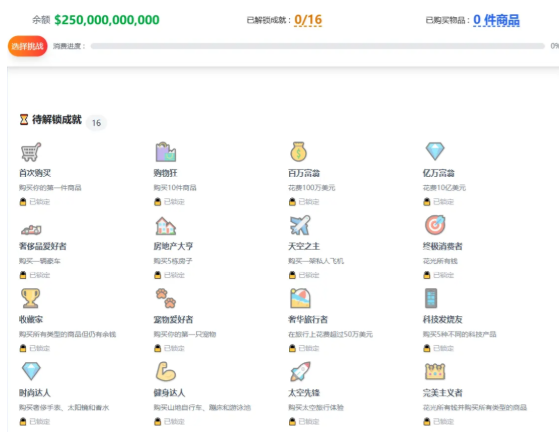Select the 完美主义者 achievement title
This screenshot has height=434, width=559.
pyautogui.click(x=443, y=393)
